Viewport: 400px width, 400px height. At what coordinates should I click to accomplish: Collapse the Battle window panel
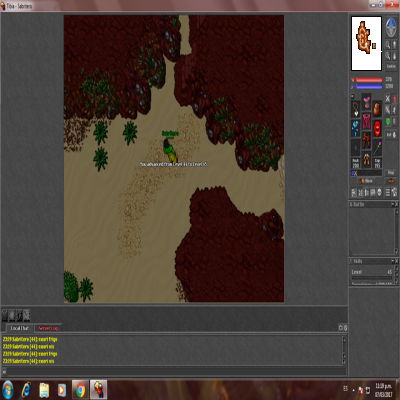pos(392,204)
